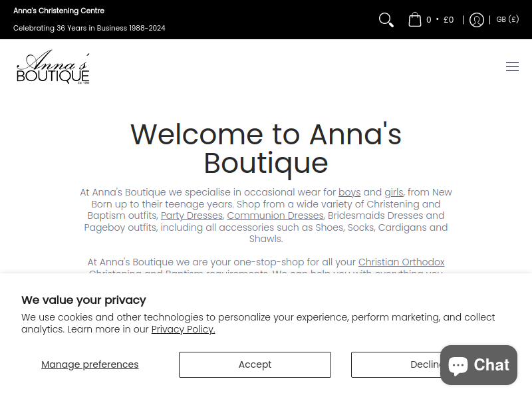Open the Party Dresses link
Viewport: 532px width, 399px height.
pos(192,215)
